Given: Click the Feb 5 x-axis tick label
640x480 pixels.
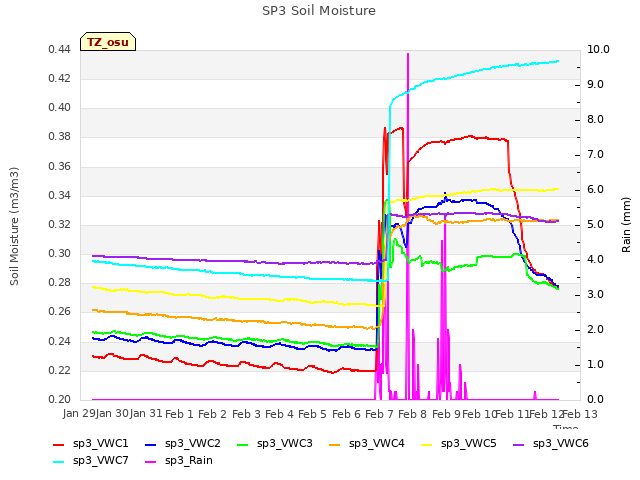Looking at the screenshot, I should [x=312, y=415].
